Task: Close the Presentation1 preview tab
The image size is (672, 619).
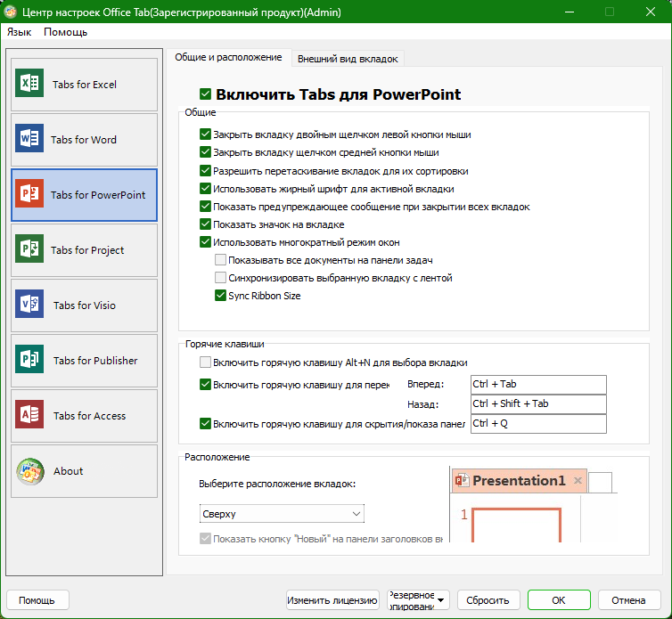Action: [x=578, y=481]
